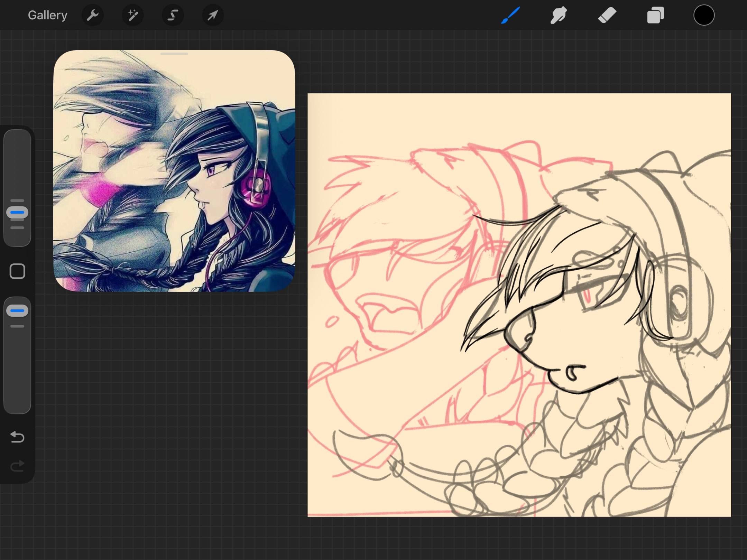Click the reference image window
This screenshot has width=747, height=560.
coord(174,171)
